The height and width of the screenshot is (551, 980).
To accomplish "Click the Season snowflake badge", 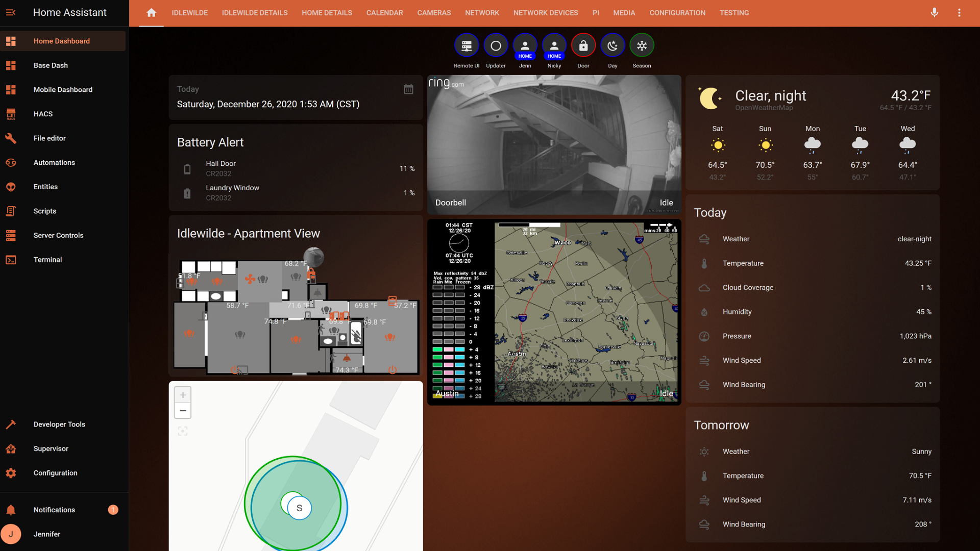I will 642,46.
